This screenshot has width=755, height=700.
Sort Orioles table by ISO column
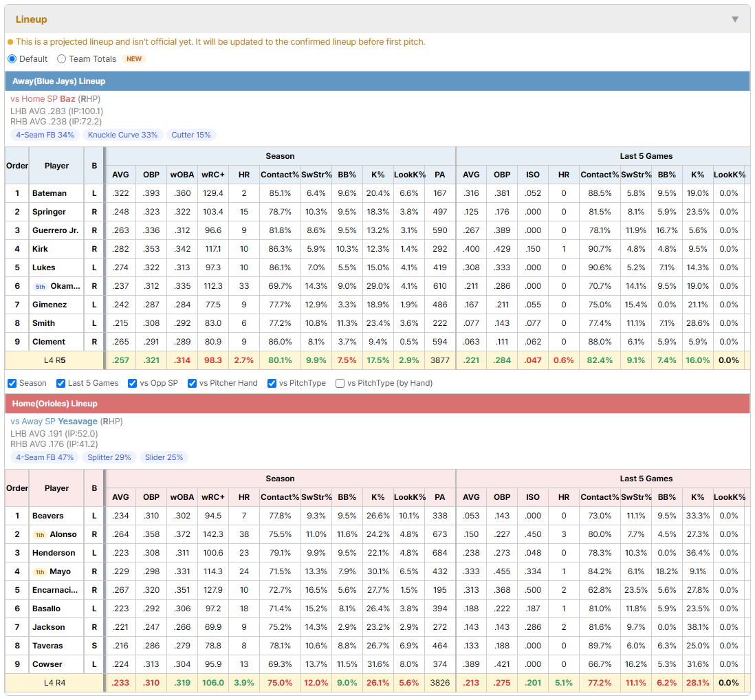(532, 497)
